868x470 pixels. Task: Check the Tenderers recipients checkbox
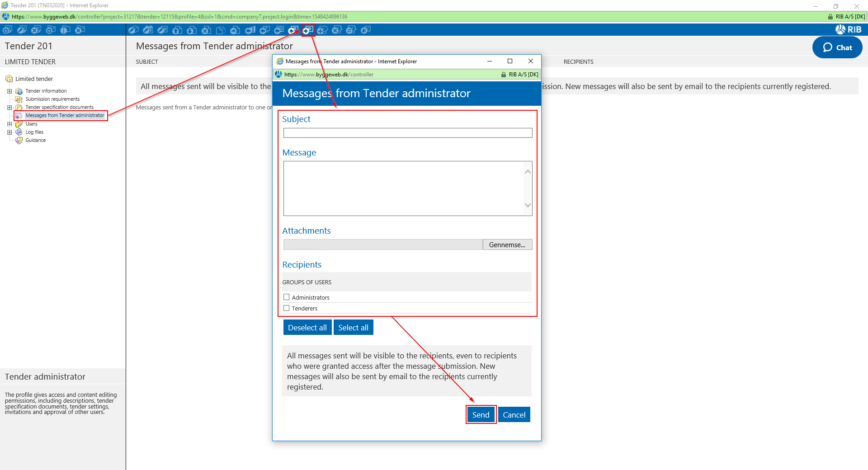pos(286,308)
